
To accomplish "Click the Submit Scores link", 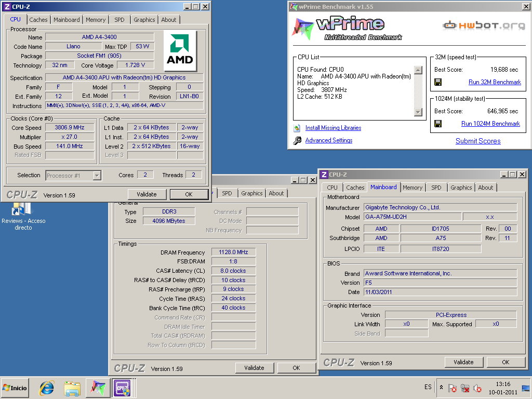I will click(478, 141).
